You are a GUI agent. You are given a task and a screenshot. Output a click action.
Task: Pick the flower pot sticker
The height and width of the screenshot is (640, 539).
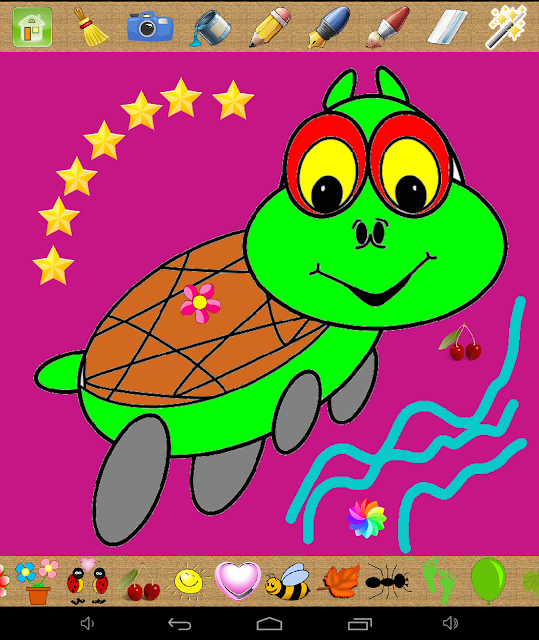[37, 582]
